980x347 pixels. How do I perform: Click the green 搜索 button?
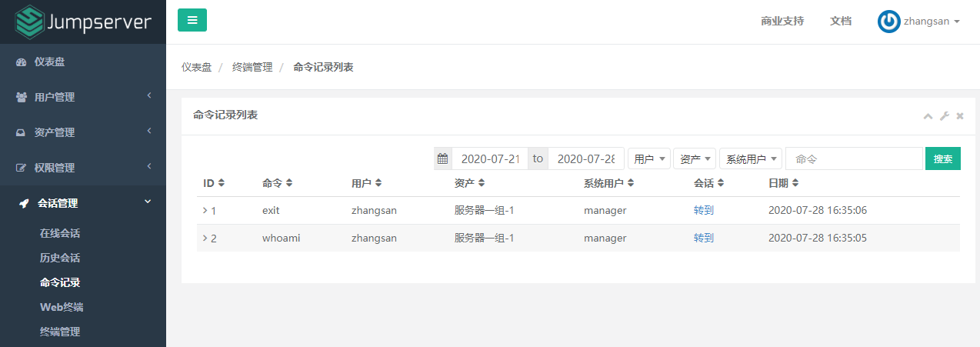click(943, 158)
